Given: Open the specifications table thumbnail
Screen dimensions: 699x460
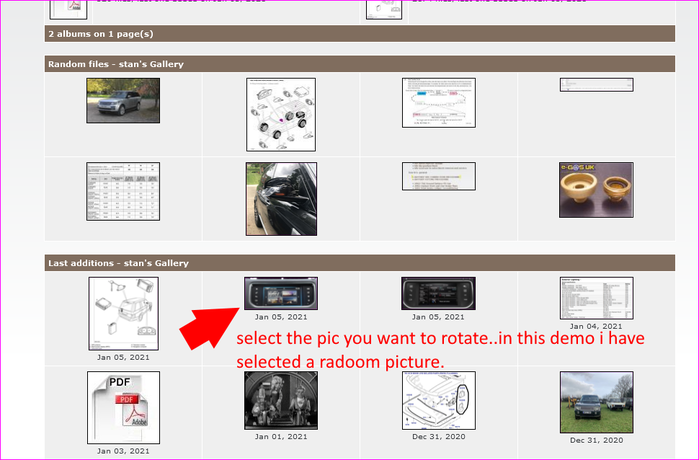Looking at the screenshot, I should (123, 191).
